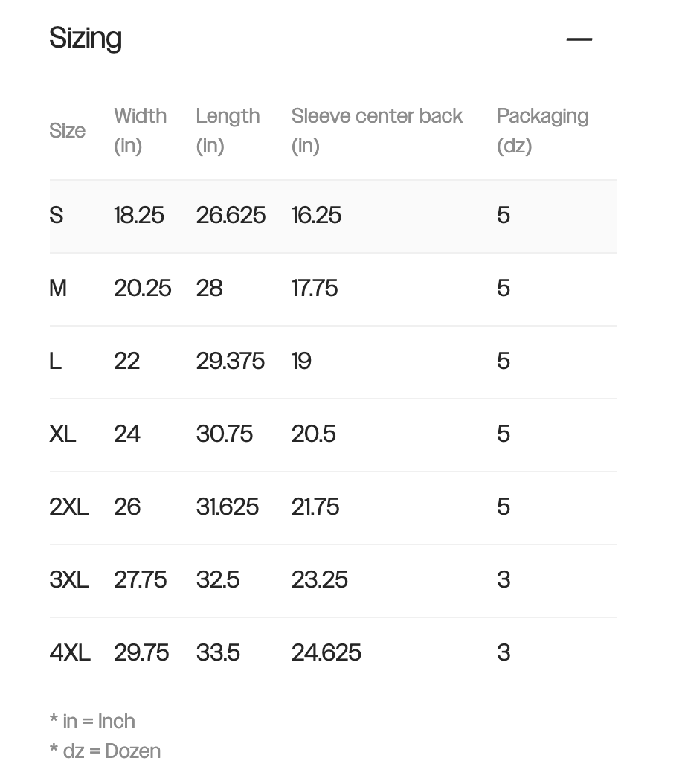Select the Sizing section heading
Screen dimensions: 682x784
click(86, 39)
